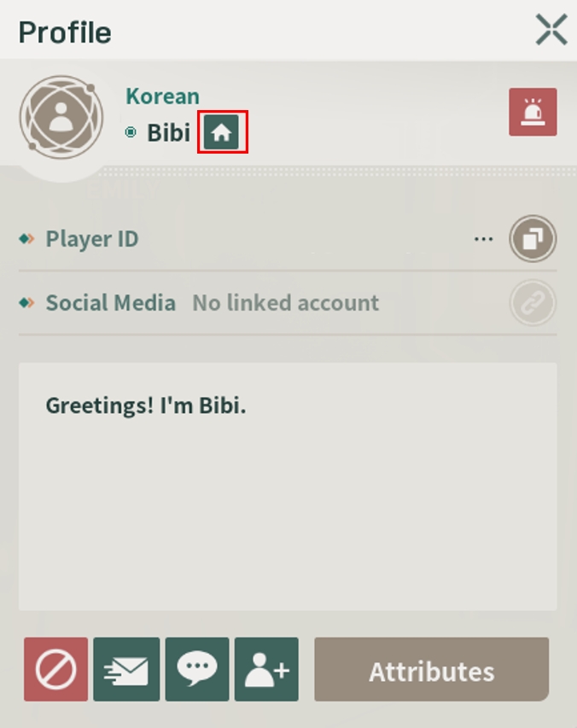Click the No linked account text
Image resolution: width=577 pixels, height=728 pixels.
point(285,303)
